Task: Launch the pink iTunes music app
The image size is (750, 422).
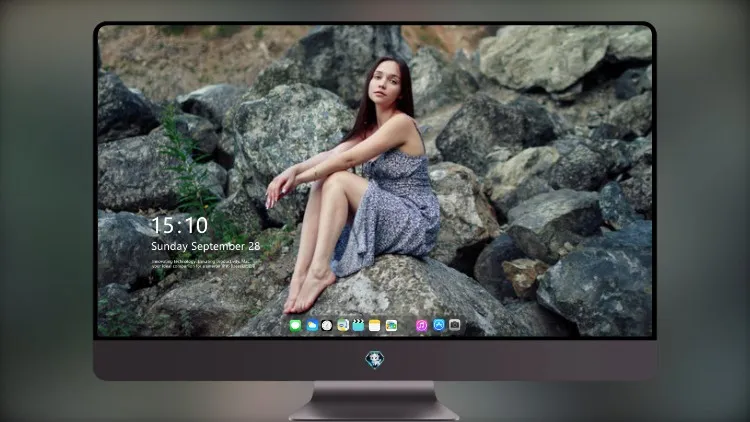Action: [421, 326]
